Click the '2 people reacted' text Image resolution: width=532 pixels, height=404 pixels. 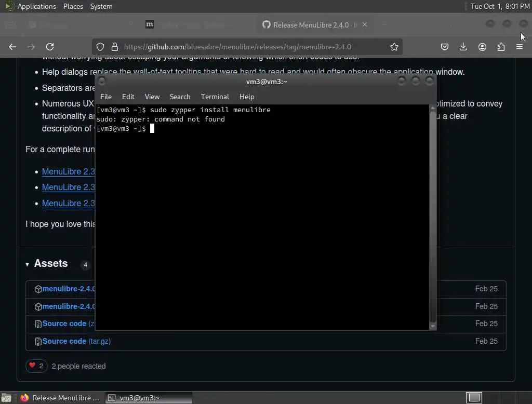point(78,366)
